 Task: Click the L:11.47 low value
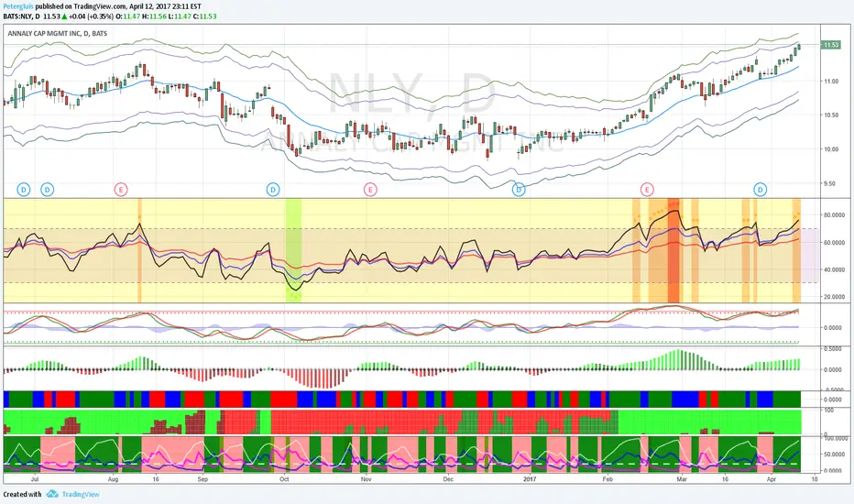[179, 16]
